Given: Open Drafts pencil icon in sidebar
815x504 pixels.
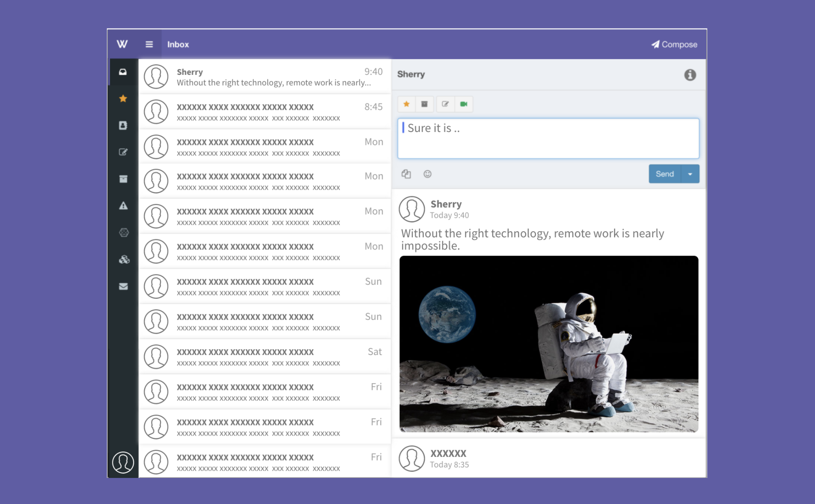Looking at the screenshot, I should point(123,152).
